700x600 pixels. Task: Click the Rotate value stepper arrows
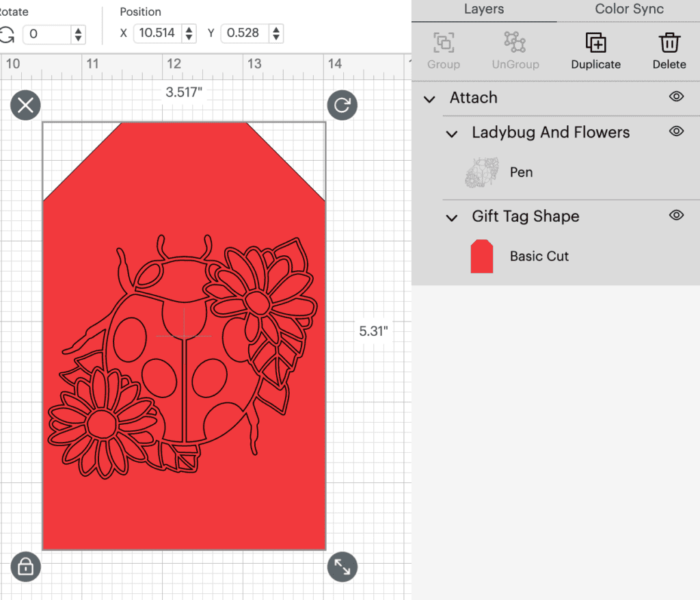pos(78,34)
